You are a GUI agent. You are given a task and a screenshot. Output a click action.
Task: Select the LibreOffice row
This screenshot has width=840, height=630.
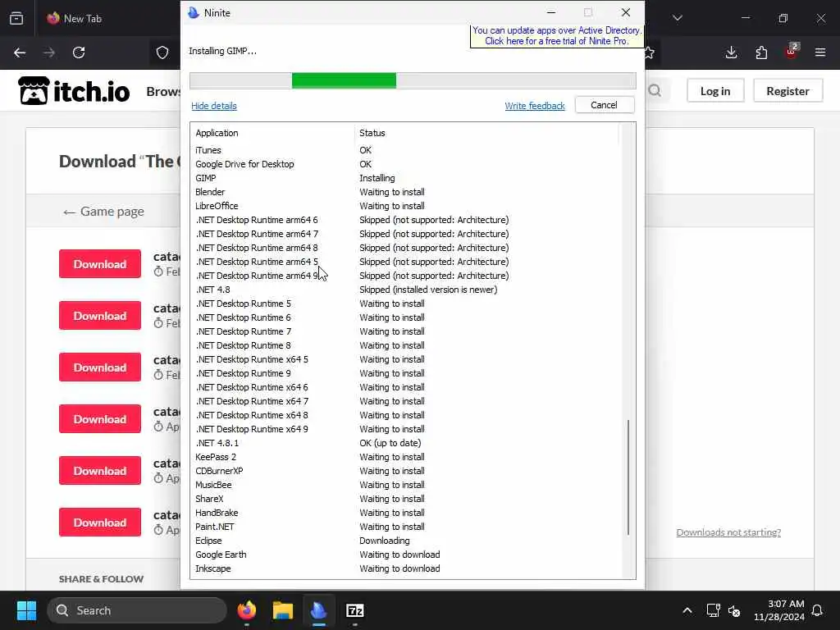pos(406,206)
